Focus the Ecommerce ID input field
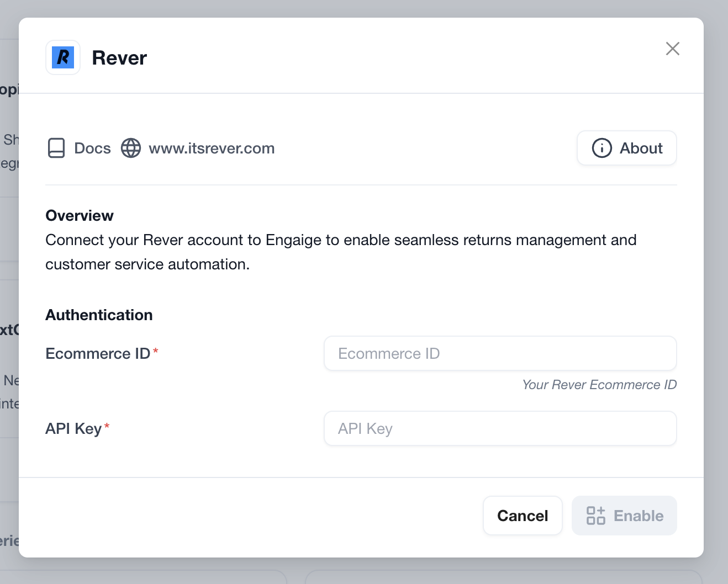The width and height of the screenshot is (728, 584). [x=500, y=353]
